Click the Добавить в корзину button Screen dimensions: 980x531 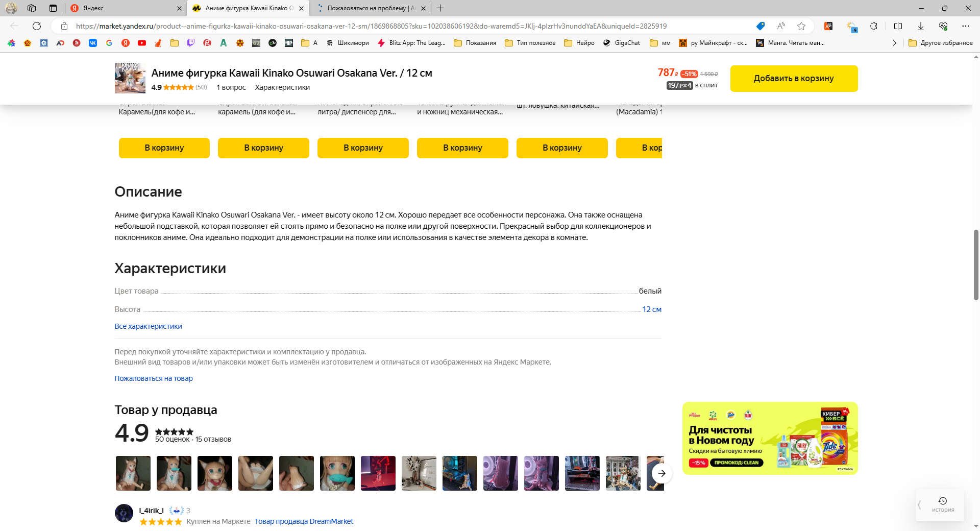(794, 79)
